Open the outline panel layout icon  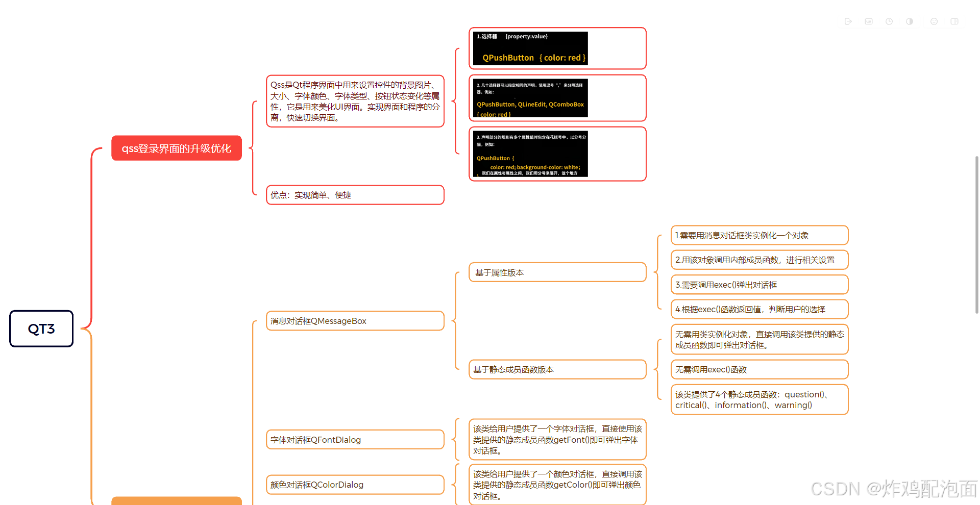click(954, 21)
